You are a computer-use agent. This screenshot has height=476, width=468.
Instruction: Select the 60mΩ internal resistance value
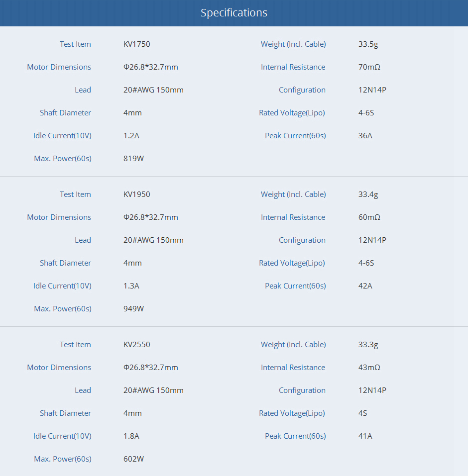pyautogui.click(x=369, y=217)
